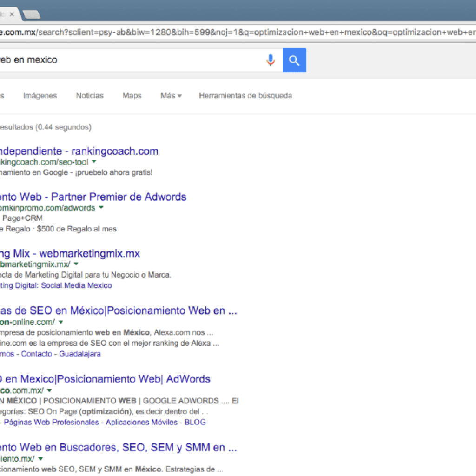Image resolution: width=476 pixels, height=476 pixels.
Task: Open the Buscadores, SEO, SEM y SMM result
Action: point(119,448)
